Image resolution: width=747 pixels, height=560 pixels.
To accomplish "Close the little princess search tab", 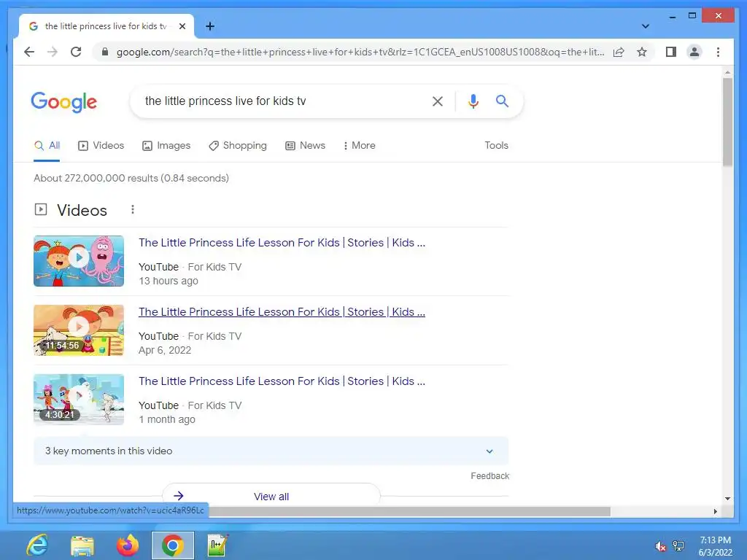I will 182,26.
